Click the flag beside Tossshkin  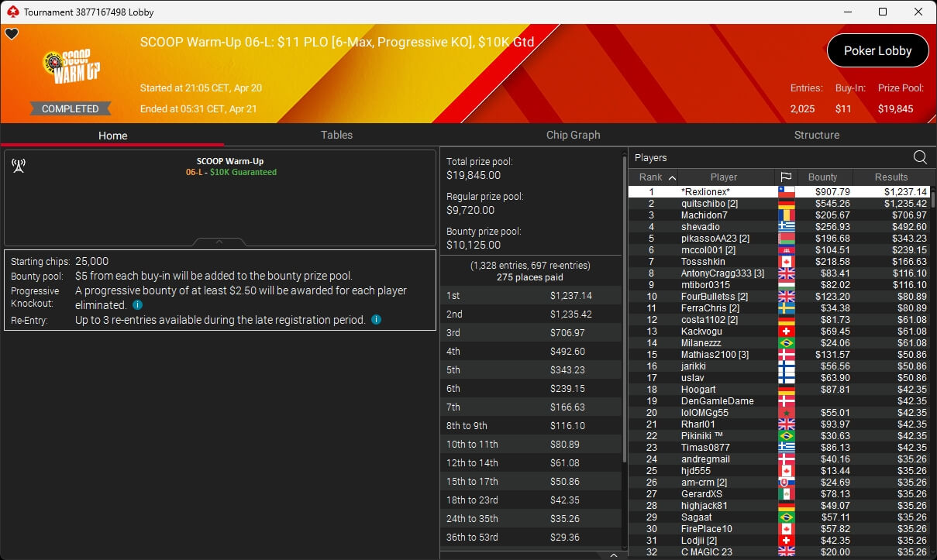pos(786,262)
